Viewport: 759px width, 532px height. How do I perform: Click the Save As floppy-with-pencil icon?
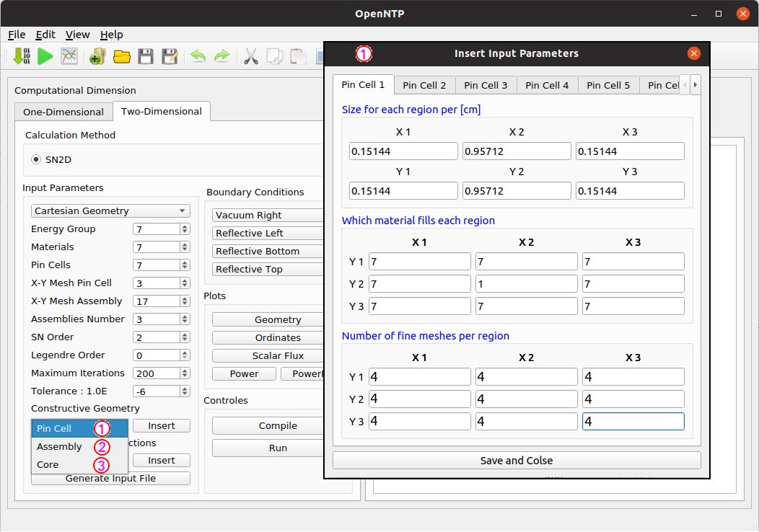pos(170,56)
